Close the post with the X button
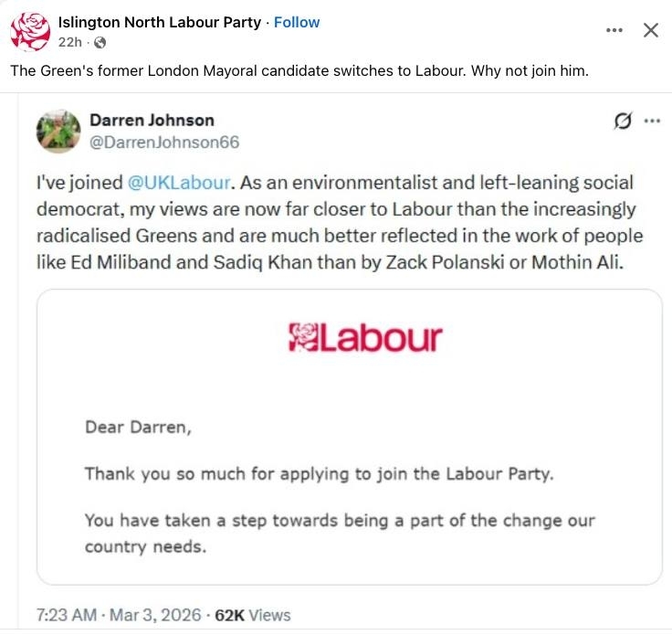 click(651, 30)
